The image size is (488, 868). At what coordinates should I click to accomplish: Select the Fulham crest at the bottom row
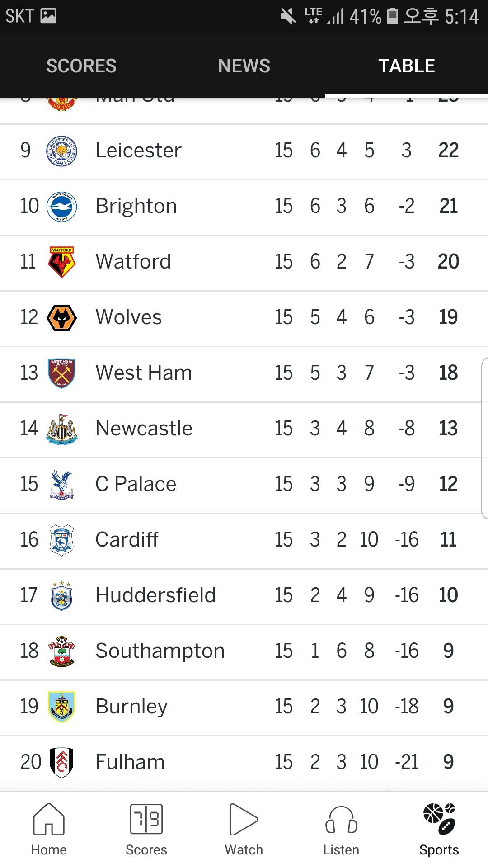coord(61,762)
